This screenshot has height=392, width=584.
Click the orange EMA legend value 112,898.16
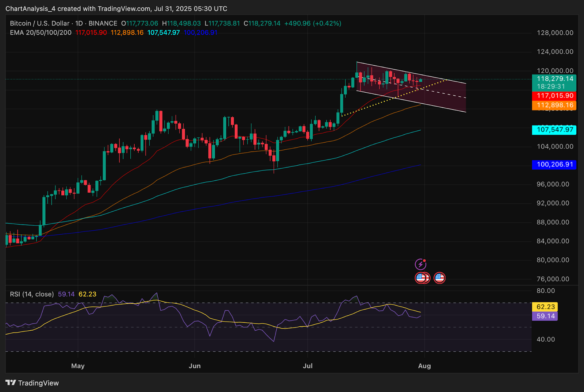[x=127, y=32]
